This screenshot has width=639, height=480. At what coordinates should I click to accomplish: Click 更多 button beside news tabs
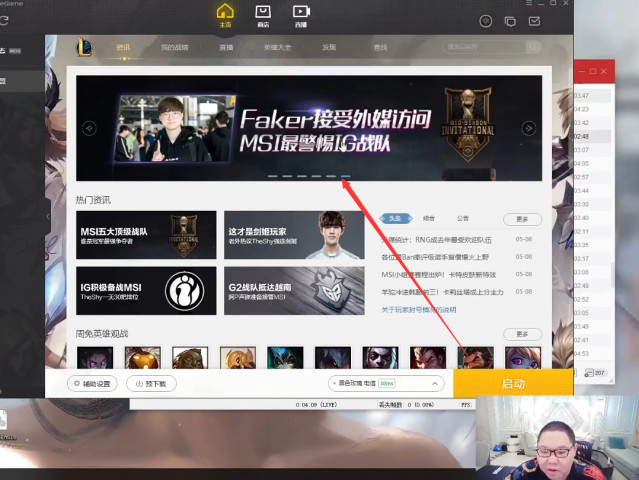click(x=522, y=219)
